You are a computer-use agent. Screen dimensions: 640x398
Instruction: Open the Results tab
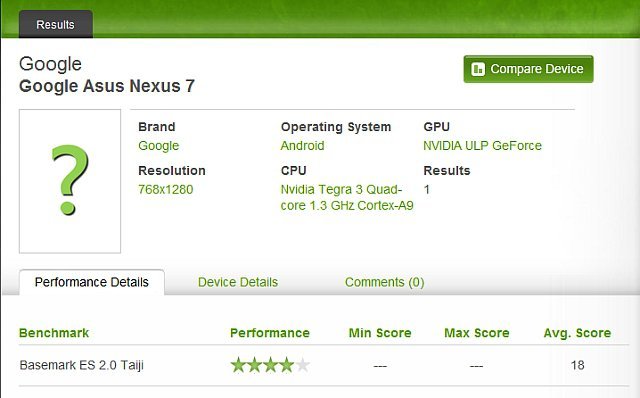coord(56,24)
